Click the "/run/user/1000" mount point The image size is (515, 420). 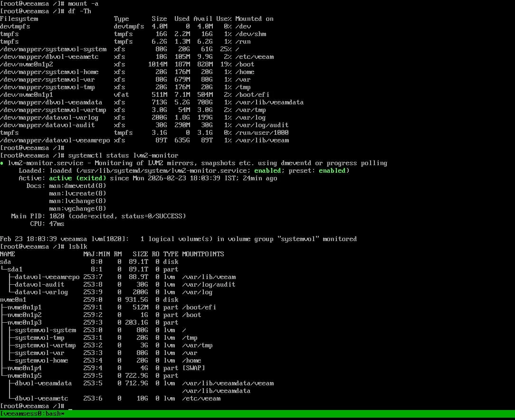click(262, 132)
